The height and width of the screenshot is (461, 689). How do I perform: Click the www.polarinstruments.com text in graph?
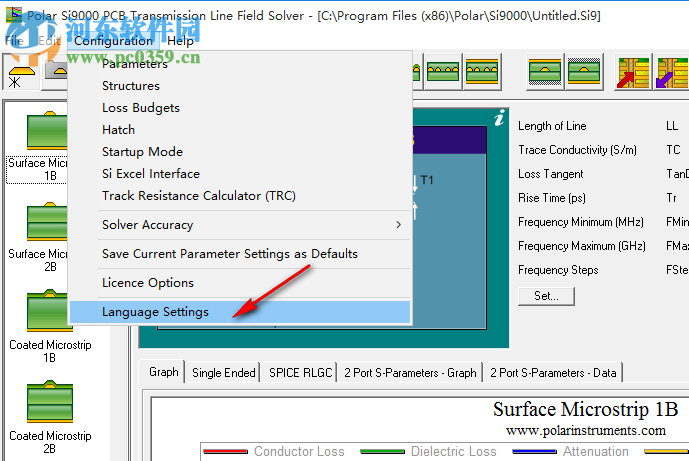tap(586, 430)
